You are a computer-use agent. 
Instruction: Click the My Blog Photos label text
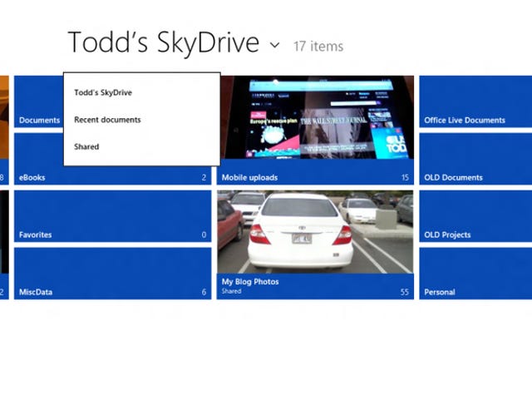tap(250, 281)
